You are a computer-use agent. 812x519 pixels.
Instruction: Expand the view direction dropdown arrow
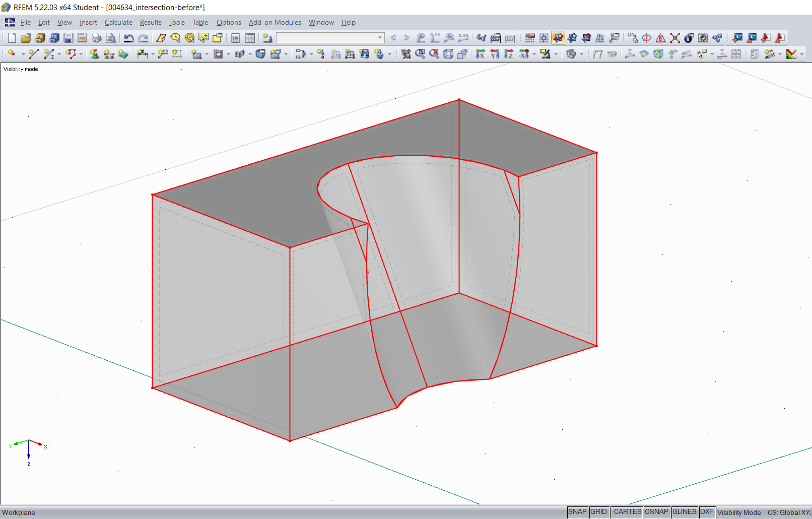(534, 54)
